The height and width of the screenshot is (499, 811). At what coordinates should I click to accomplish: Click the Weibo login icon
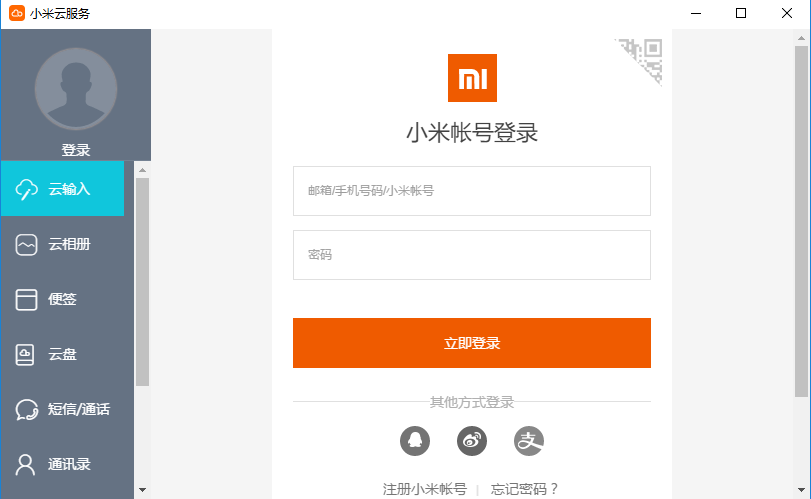click(472, 440)
